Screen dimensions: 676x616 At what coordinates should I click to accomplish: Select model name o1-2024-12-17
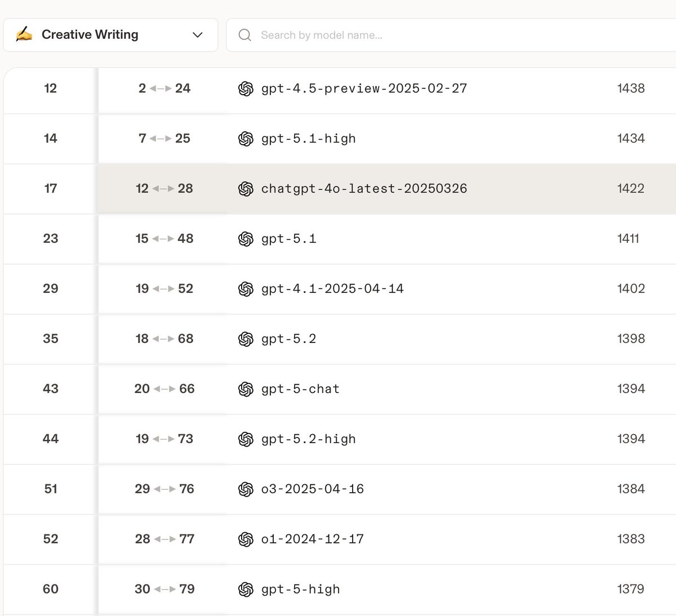313,539
